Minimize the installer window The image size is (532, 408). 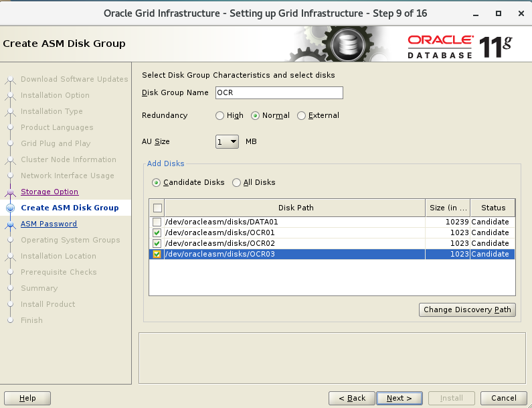(476, 14)
